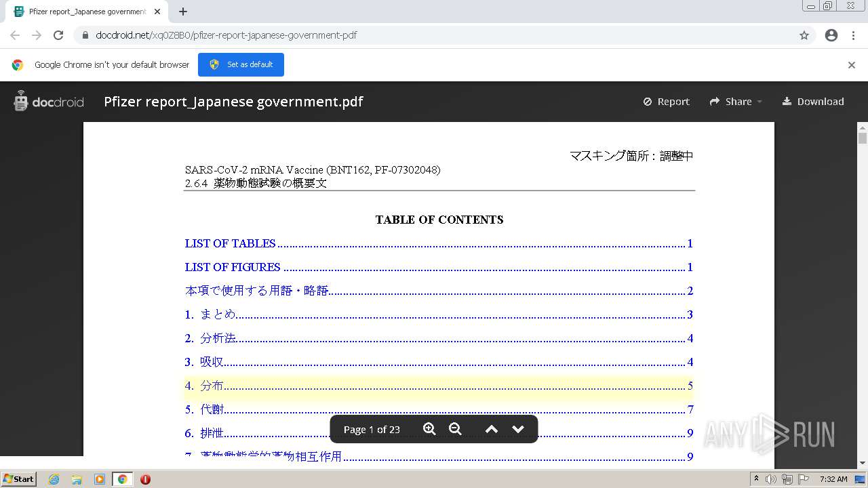The width and height of the screenshot is (868, 488).
Task: Click the Pfizer report_Japanese government.pdf title
Action: pos(233,102)
